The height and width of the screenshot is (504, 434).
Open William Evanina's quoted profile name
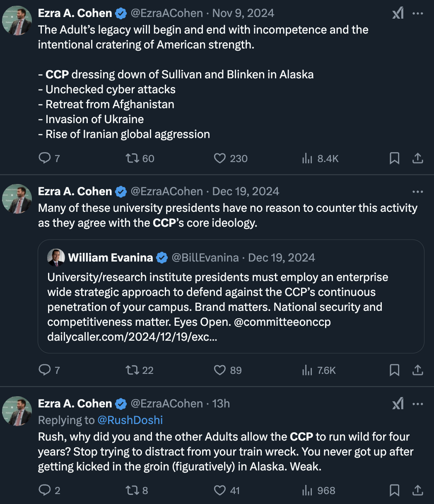point(111,258)
